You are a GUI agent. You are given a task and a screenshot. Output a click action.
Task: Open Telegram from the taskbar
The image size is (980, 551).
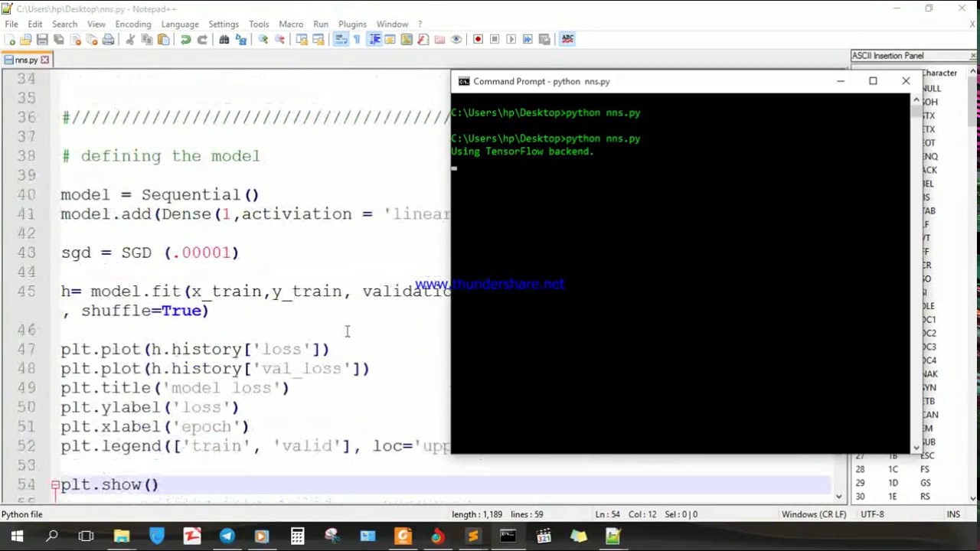click(227, 536)
